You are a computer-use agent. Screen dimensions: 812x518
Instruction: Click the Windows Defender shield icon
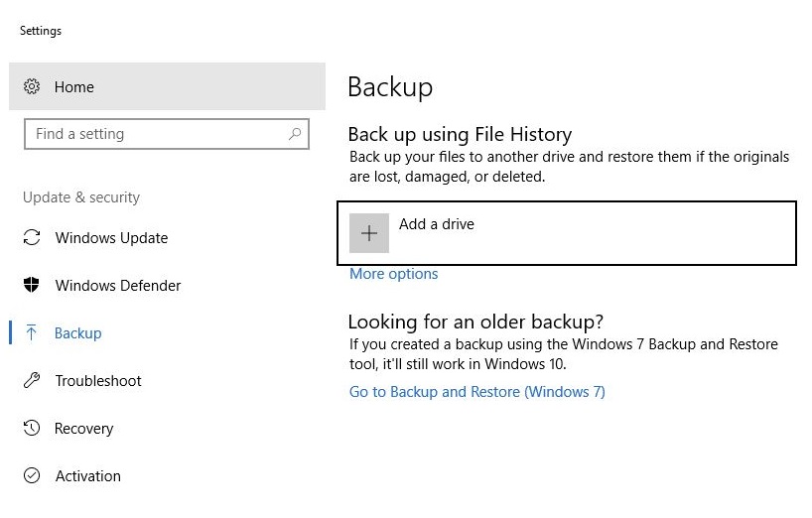click(x=32, y=286)
